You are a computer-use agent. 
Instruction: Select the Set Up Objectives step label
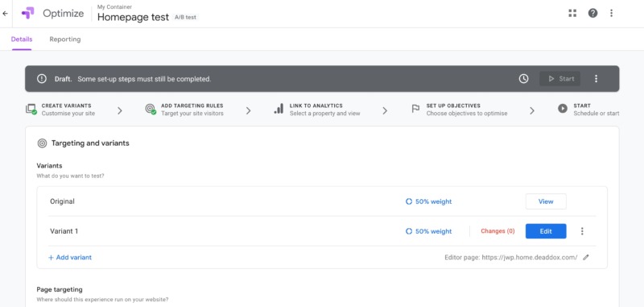point(453,106)
